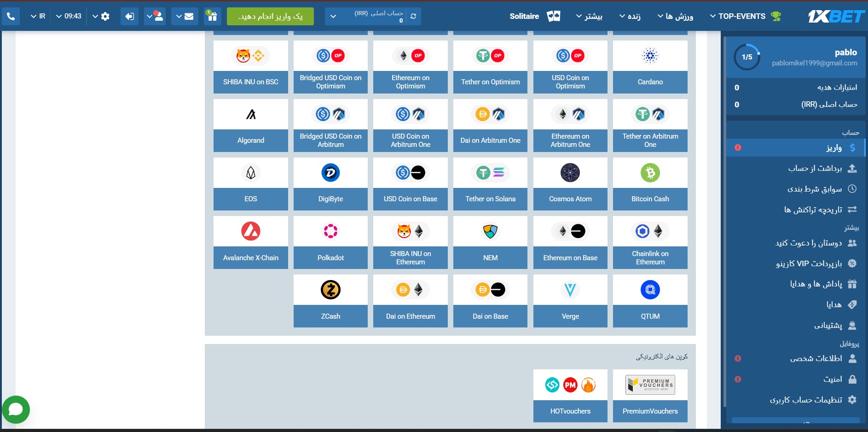Expand the بیشتر top menu
The height and width of the screenshot is (432, 868).
pos(589,16)
